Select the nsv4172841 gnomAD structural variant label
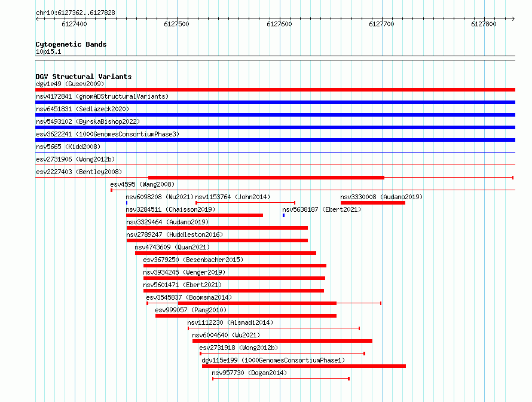This screenshot has width=532, height=402. (102, 96)
